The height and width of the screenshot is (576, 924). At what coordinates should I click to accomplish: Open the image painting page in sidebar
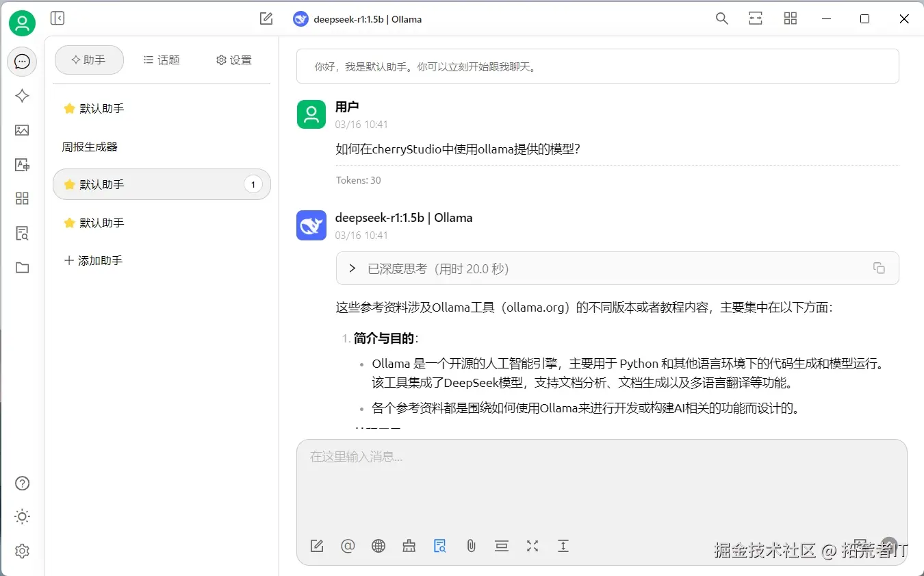tap(22, 130)
